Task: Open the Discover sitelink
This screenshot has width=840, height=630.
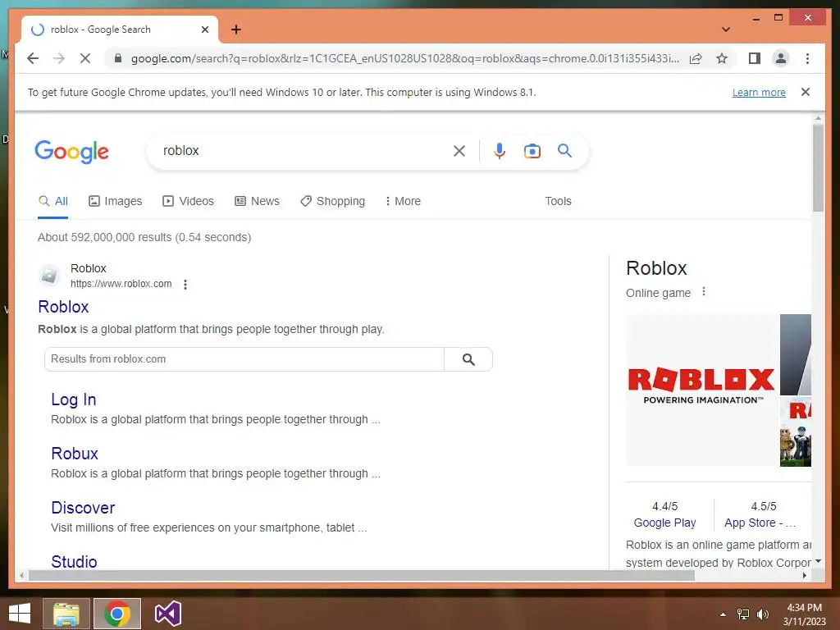Action: [83, 508]
